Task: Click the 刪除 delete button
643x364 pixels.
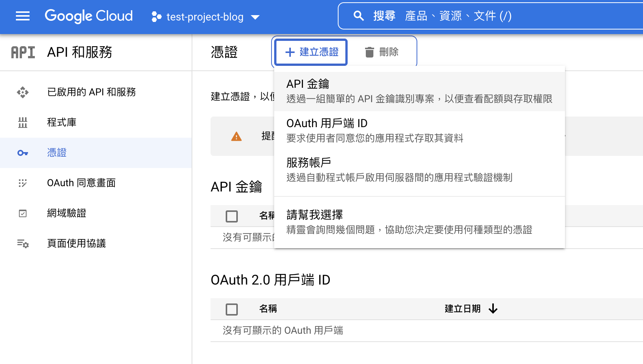Action: click(382, 52)
